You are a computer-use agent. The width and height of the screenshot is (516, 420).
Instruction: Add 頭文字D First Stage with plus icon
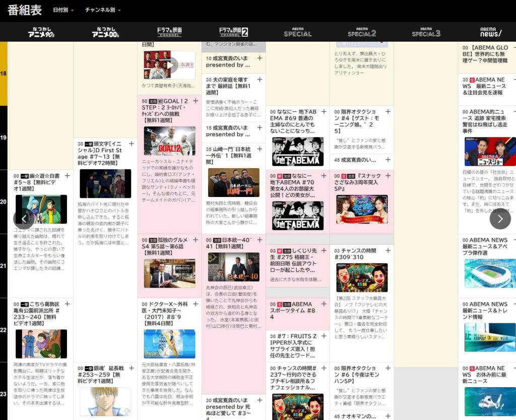(132, 144)
